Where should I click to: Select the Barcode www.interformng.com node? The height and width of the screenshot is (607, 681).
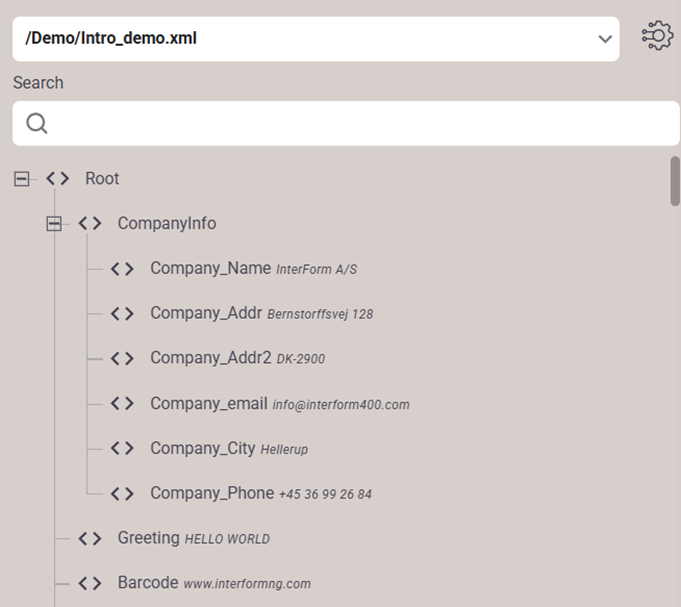tap(148, 583)
